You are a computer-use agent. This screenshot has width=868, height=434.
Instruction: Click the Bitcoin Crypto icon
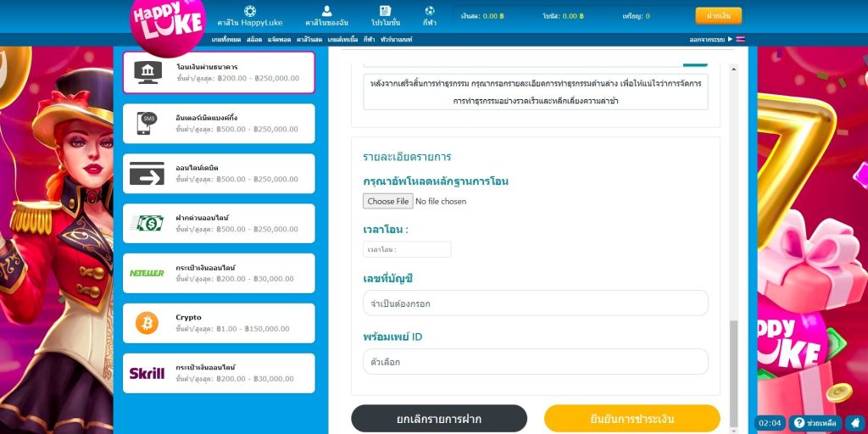[147, 323]
